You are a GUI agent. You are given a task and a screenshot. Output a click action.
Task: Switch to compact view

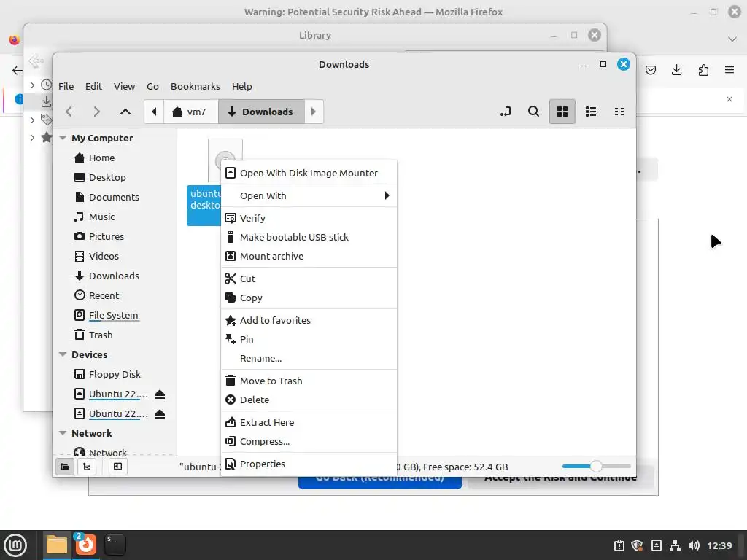pyautogui.click(x=619, y=112)
